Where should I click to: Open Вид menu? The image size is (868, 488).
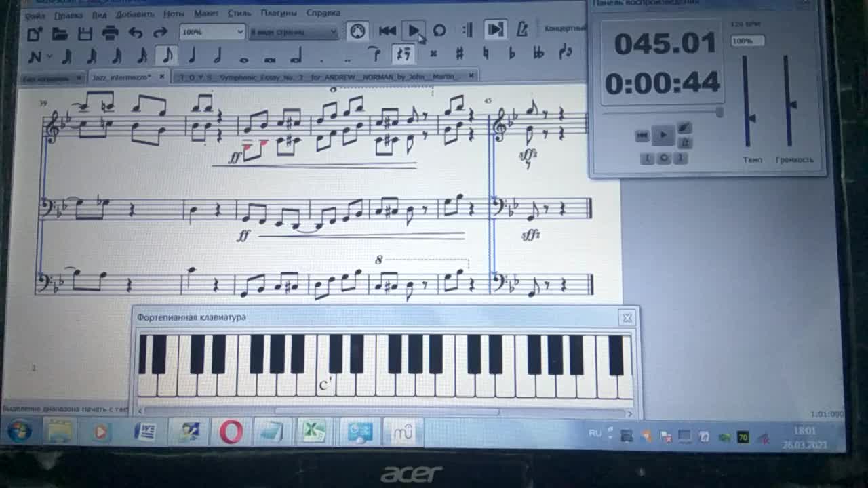point(99,15)
